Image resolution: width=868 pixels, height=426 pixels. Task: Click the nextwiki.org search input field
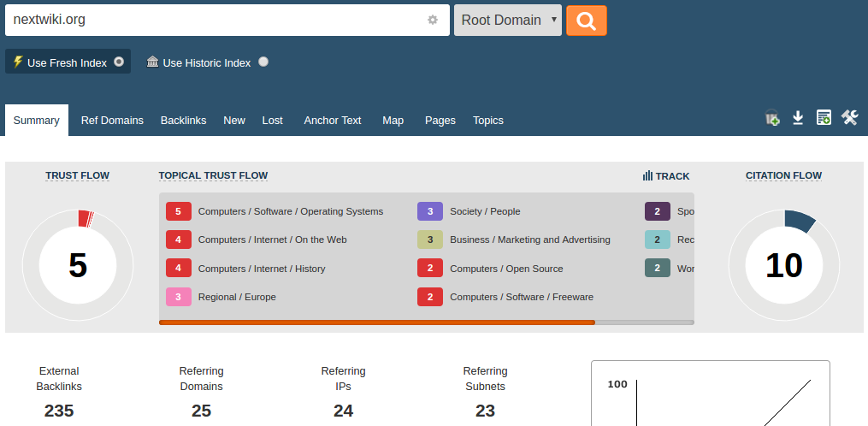pyautogui.click(x=214, y=20)
